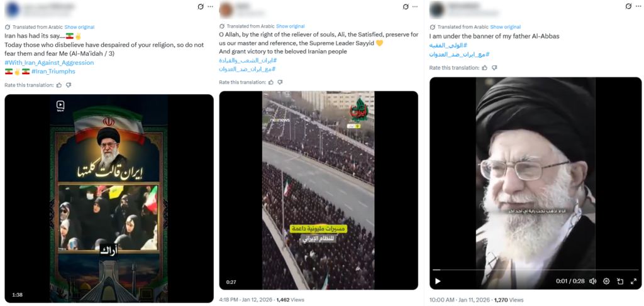Seek along the third video's progress bar
The height and width of the screenshot is (306, 644).
(x=536, y=270)
